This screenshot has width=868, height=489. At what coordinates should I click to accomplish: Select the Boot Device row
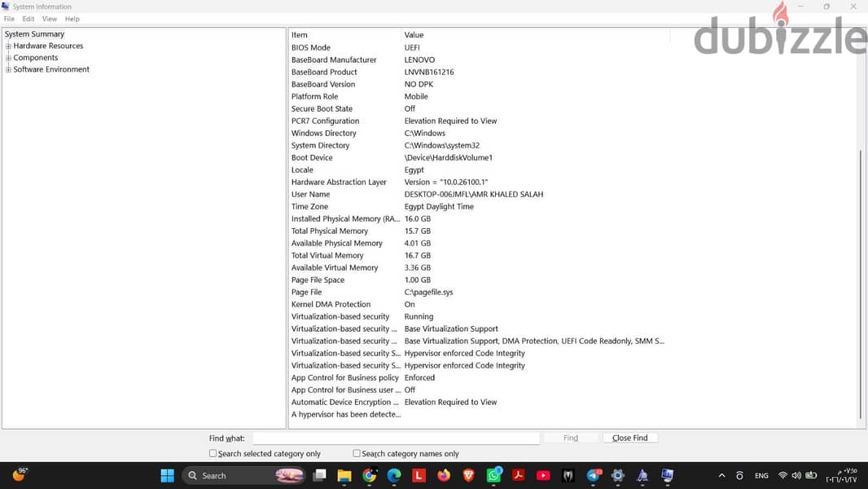479,158
